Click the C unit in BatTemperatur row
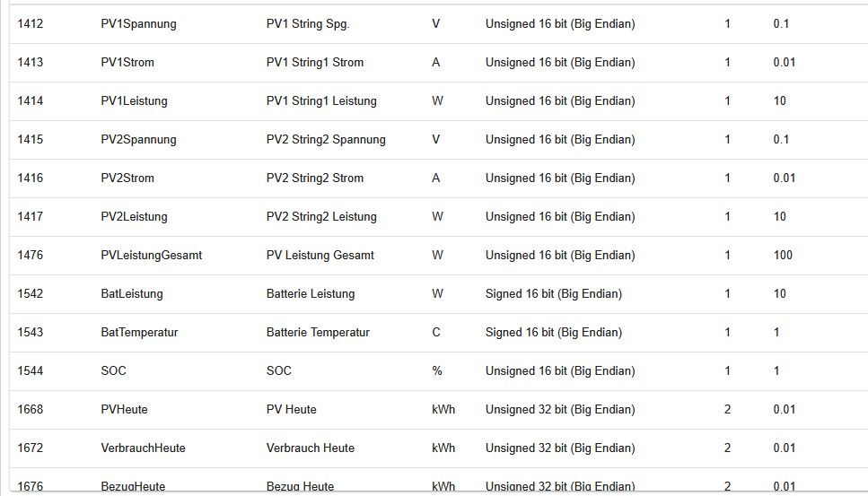The width and height of the screenshot is (868, 496). tap(436, 333)
